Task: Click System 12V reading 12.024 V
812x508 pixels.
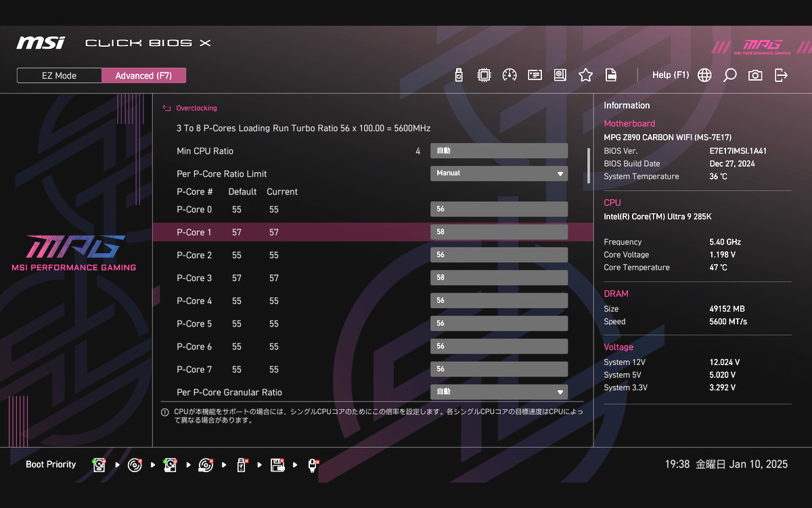Action: [x=724, y=362]
